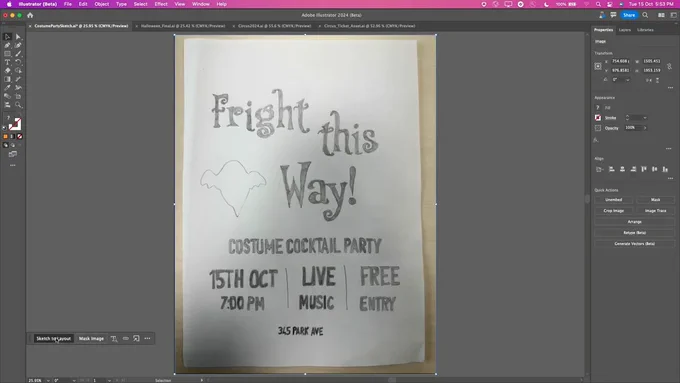This screenshot has width=680, height=383.
Task: Toggle Flip Horizontal in Transform
Action: [649, 80]
